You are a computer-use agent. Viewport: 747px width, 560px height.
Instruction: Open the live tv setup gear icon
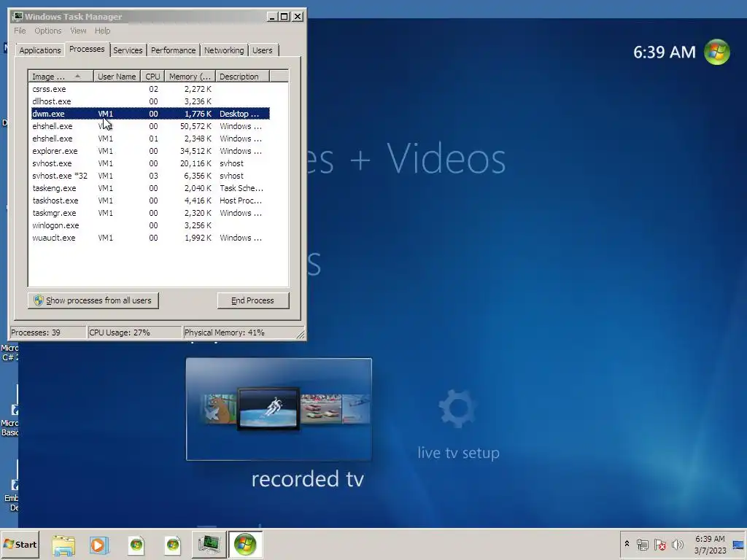[457, 408]
